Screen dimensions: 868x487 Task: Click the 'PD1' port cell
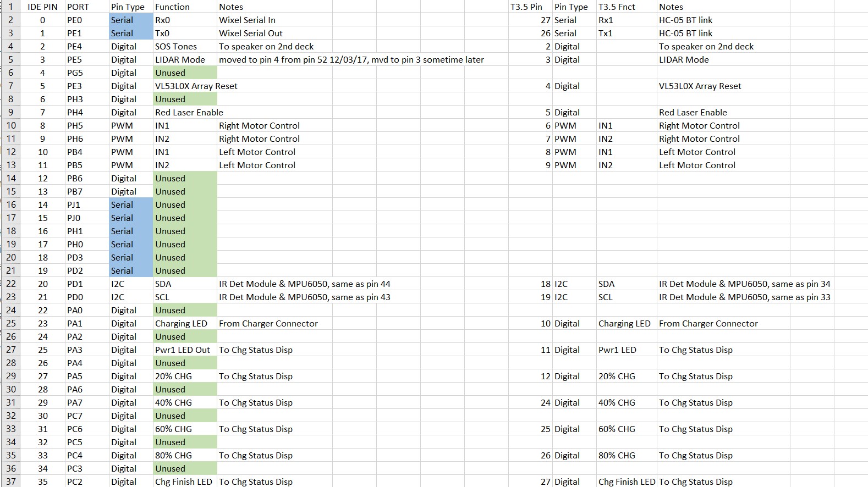click(86, 284)
